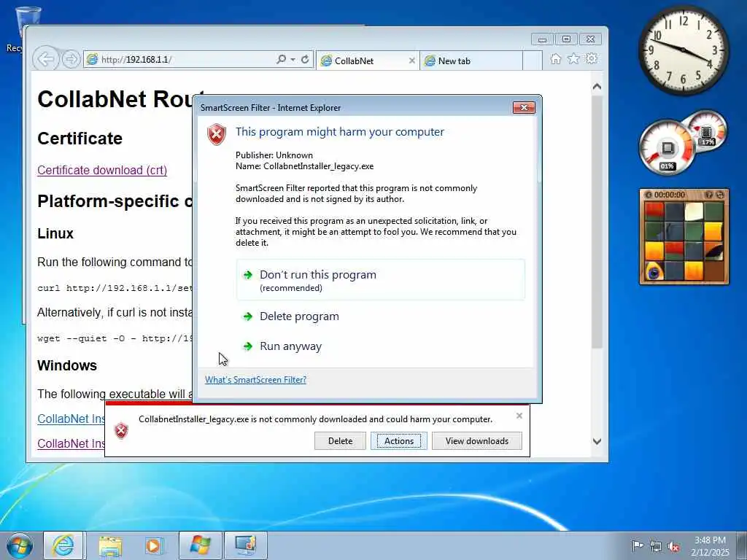Click text Name: CollabnetInstaller_legacy.exe

(304, 166)
